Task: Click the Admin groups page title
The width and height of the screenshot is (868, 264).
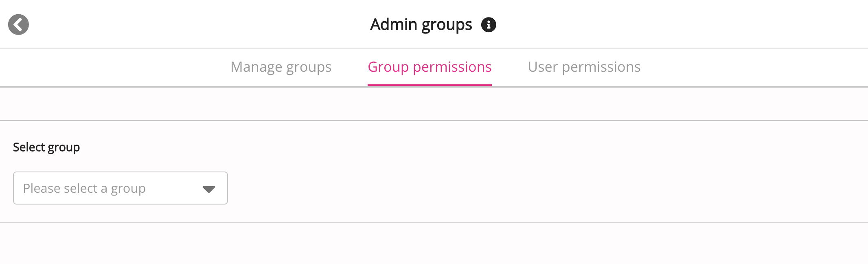Action: point(421,24)
